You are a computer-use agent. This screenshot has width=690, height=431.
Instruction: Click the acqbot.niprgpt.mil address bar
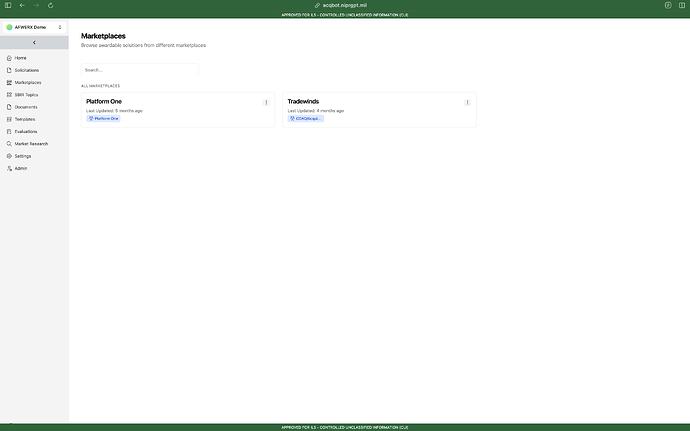click(x=345, y=5)
